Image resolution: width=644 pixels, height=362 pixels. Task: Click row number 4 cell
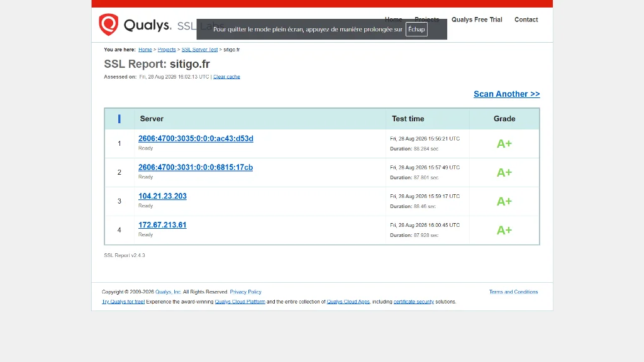click(119, 230)
